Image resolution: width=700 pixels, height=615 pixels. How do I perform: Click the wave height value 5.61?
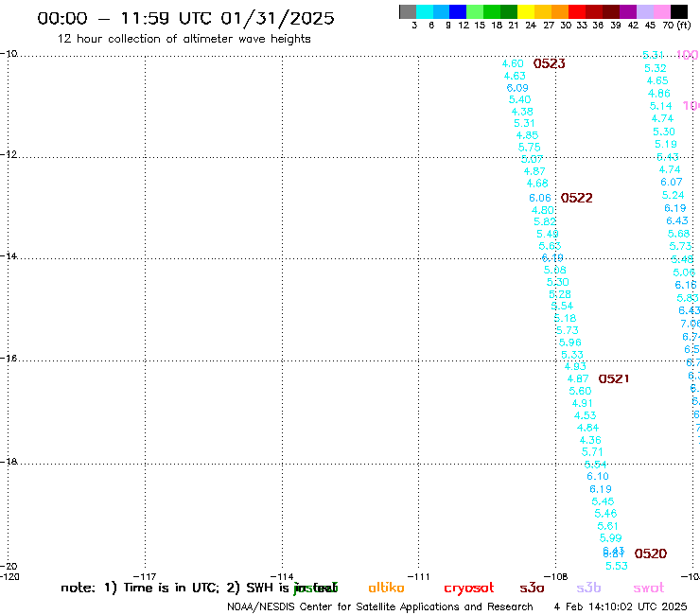(x=607, y=526)
